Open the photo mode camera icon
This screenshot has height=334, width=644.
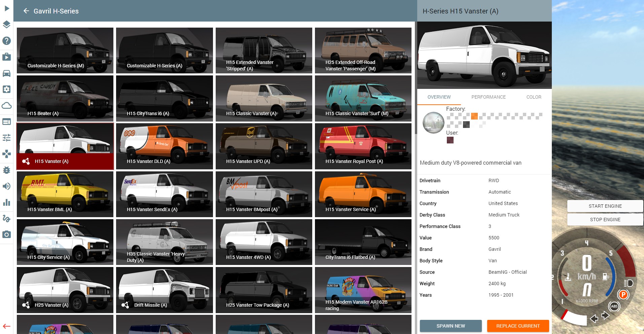tap(6, 235)
